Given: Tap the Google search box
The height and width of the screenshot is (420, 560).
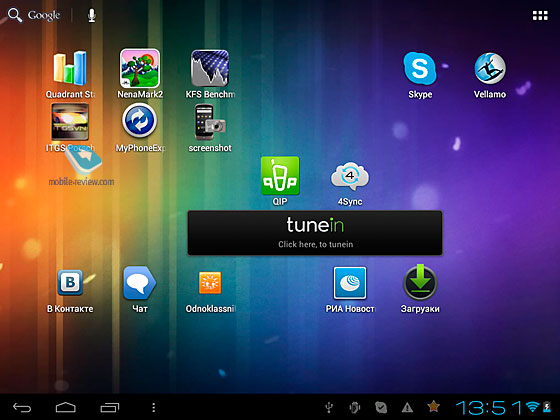Looking at the screenshot, I should coord(34,15).
